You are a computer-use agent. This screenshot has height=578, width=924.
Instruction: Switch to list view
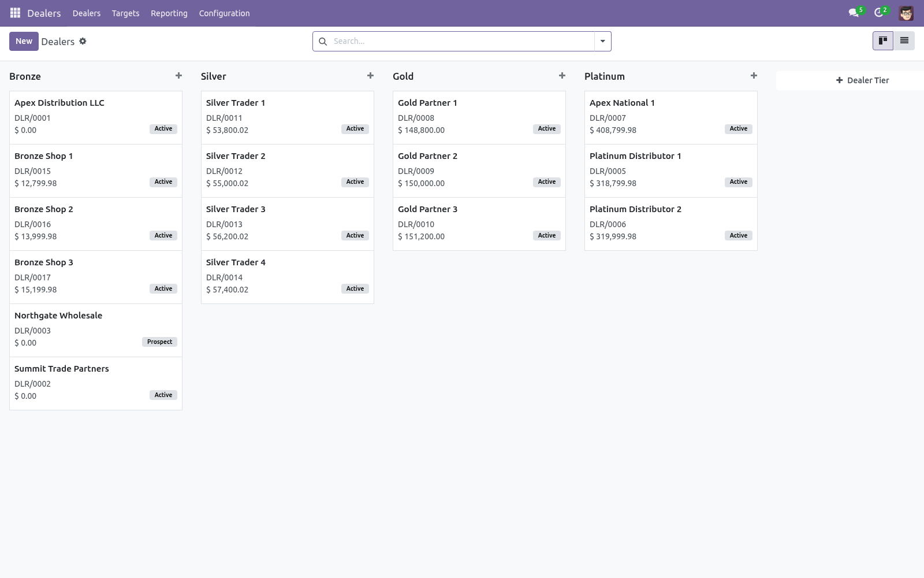pyautogui.click(x=904, y=40)
